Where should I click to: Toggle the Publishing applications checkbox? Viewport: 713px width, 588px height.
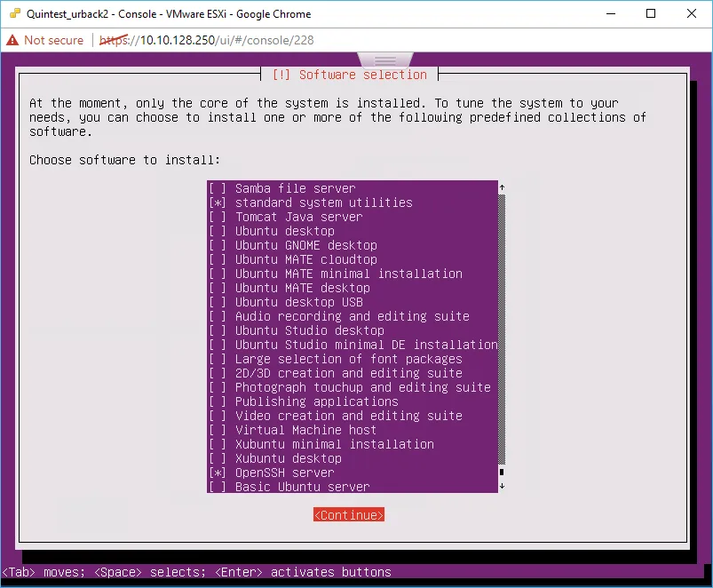tap(218, 401)
